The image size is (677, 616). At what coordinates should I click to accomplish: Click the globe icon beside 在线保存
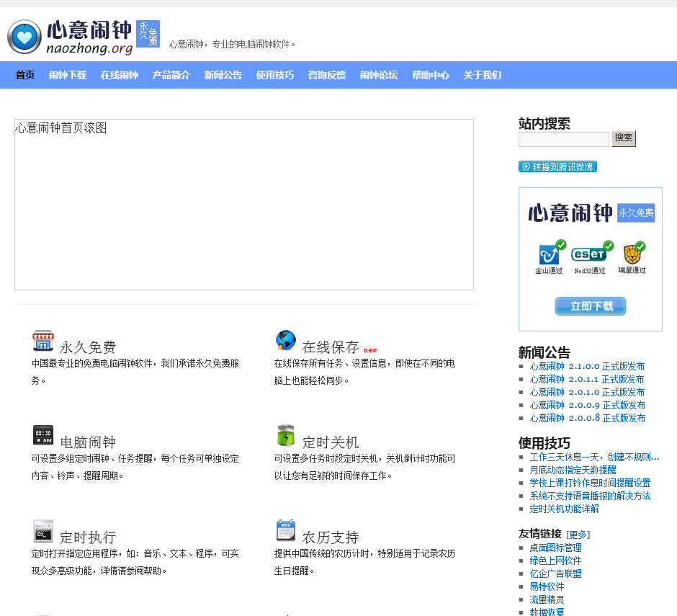tap(286, 340)
